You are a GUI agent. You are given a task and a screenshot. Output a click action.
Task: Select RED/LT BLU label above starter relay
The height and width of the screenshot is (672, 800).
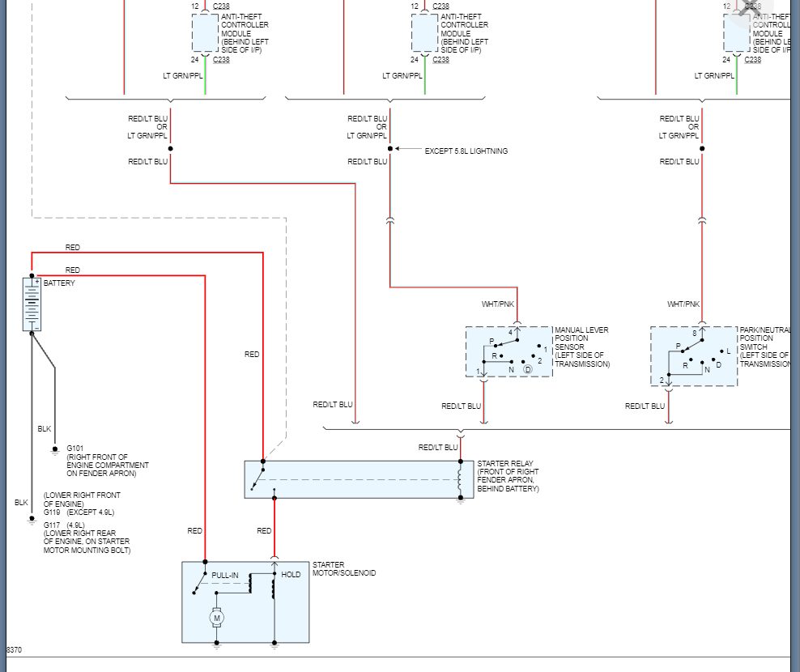click(438, 448)
